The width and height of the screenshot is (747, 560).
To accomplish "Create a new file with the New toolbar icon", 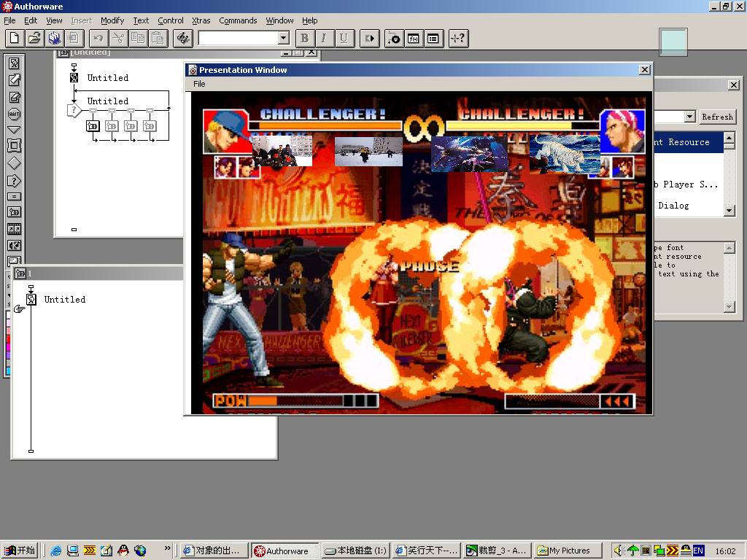I will (15, 38).
